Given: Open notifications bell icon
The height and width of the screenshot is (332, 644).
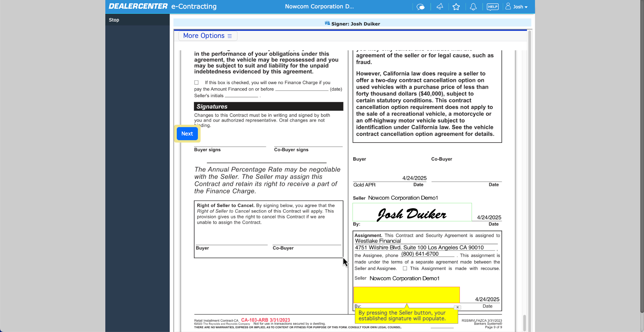Looking at the screenshot, I should click(473, 7).
